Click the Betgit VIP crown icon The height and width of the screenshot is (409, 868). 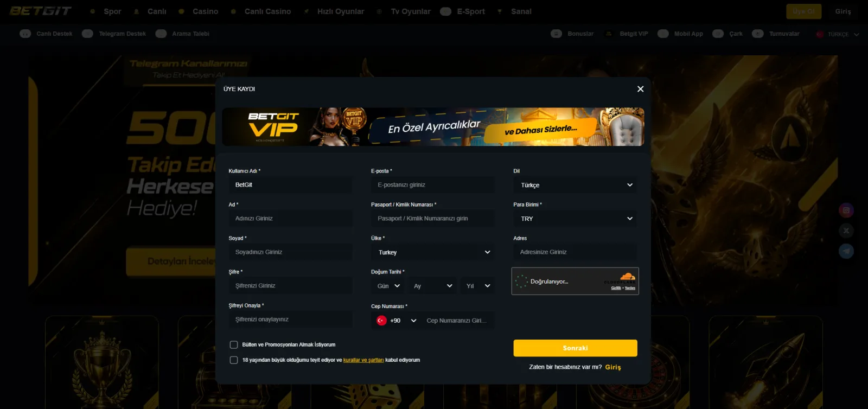(609, 34)
